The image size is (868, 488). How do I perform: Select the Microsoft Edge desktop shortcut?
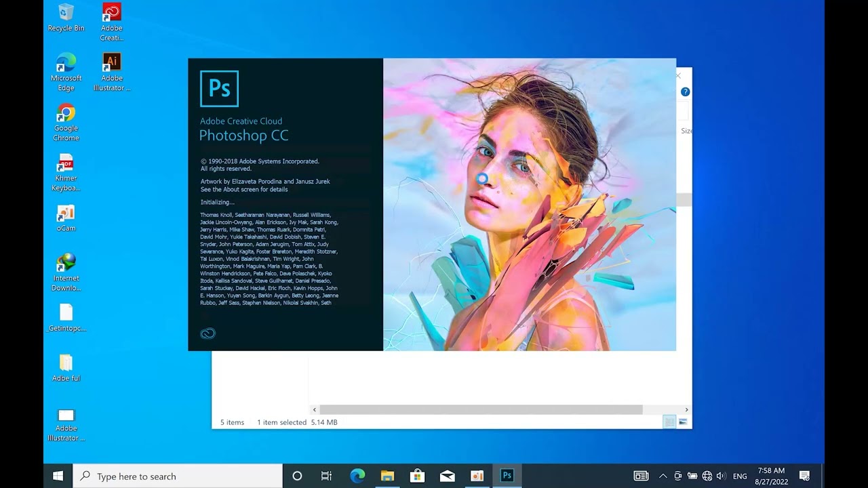(x=66, y=72)
